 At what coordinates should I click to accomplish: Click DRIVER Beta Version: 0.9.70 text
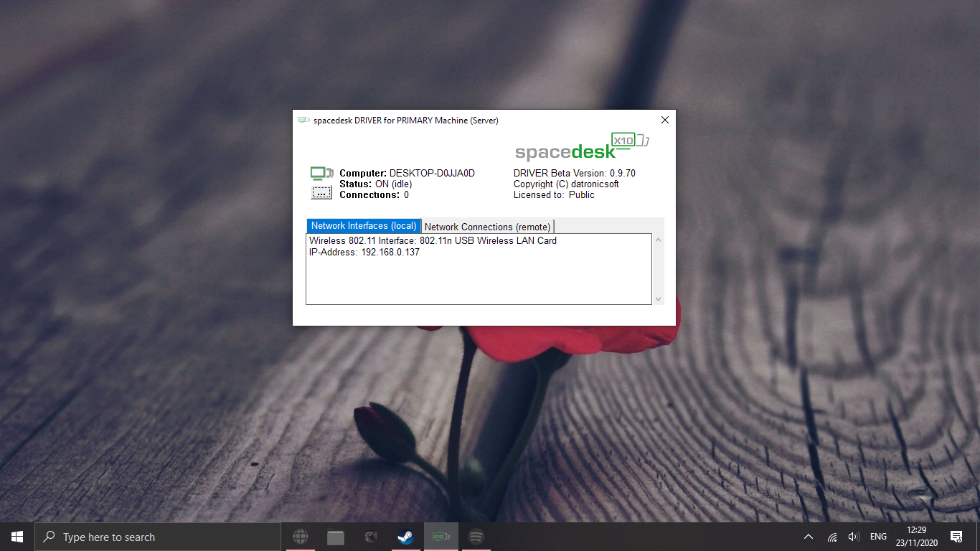tap(575, 173)
